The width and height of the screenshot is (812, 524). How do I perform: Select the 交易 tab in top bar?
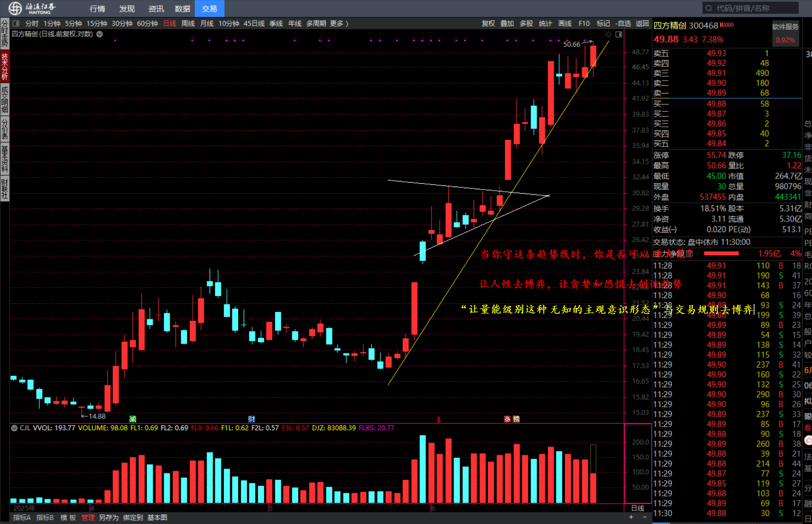pos(209,8)
